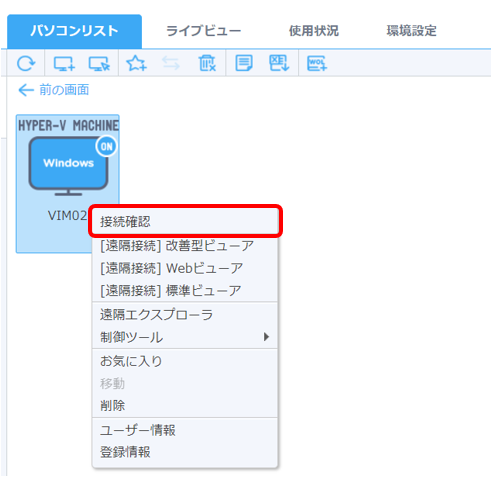
Task: Select お気に入り in the context menu
Action: (x=185, y=361)
